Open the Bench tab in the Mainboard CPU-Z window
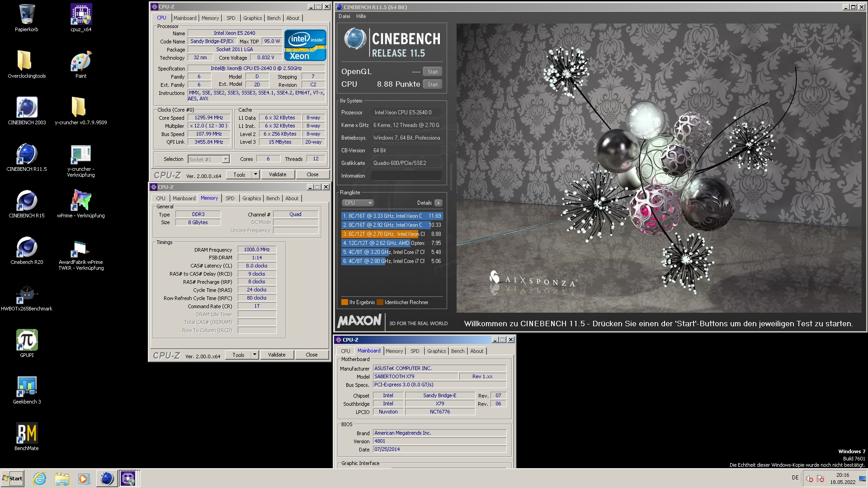Image resolution: width=868 pixels, height=488 pixels. (x=458, y=351)
